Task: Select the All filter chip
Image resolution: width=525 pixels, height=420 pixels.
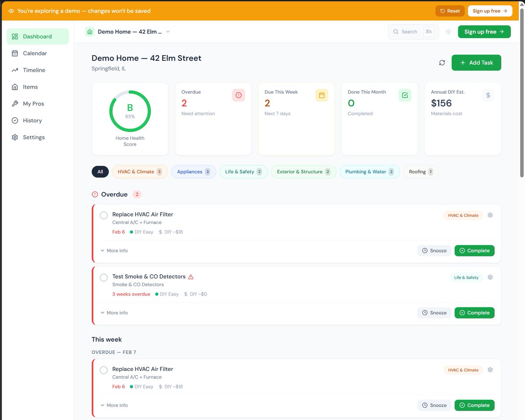Action: pyautogui.click(x=100, y=171)
